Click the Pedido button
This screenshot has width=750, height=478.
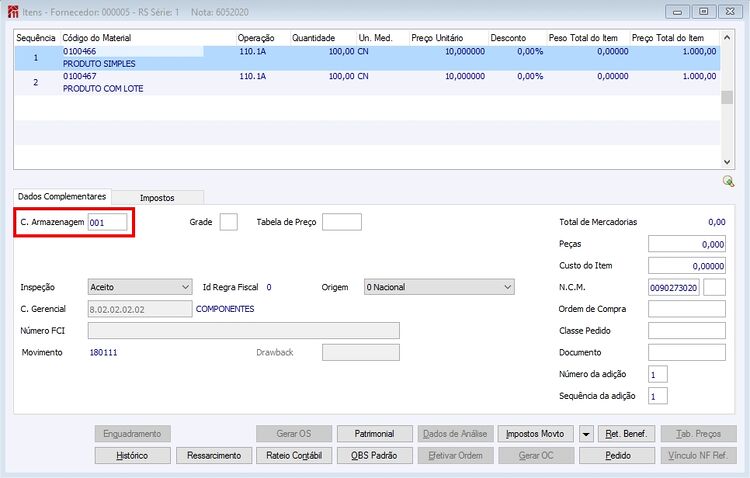(x=617, y=456)
